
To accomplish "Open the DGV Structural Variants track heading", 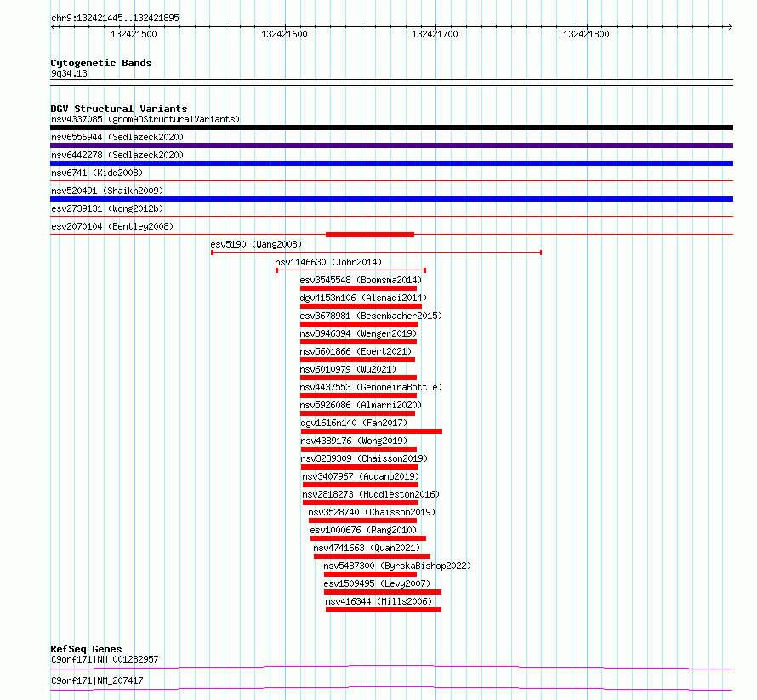I will coord(119,109).
